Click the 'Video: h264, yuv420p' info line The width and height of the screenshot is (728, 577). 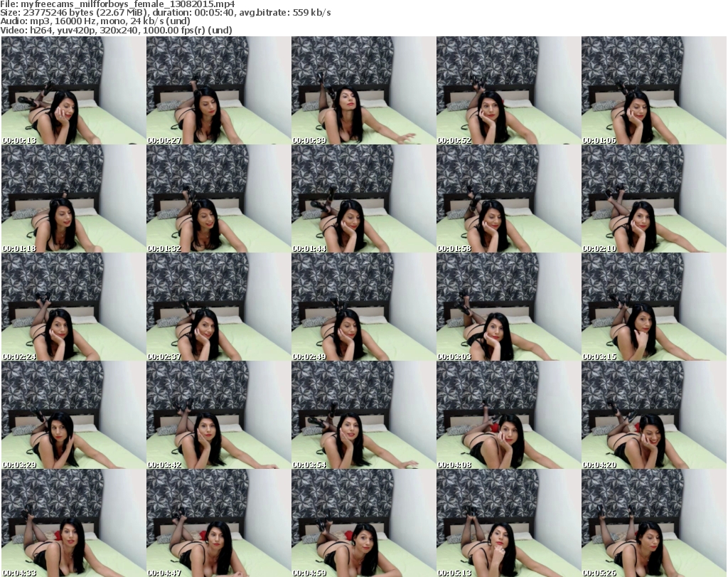(116, 30)
